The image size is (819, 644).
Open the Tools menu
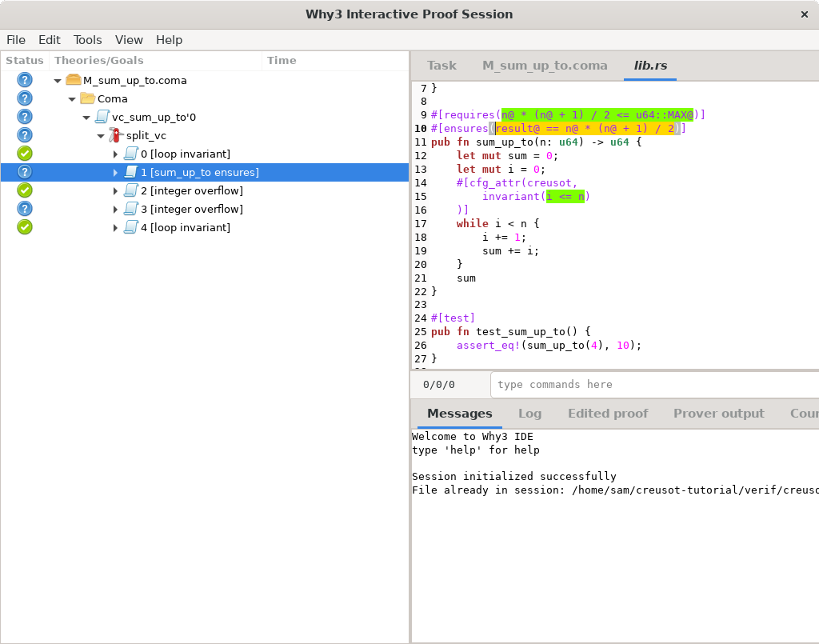87,39
